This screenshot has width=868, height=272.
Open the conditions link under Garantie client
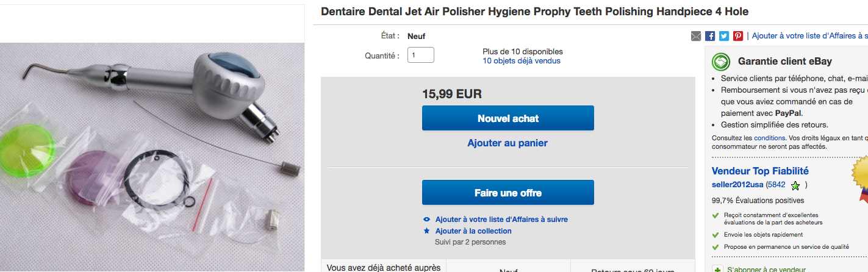tap(769, 138)
